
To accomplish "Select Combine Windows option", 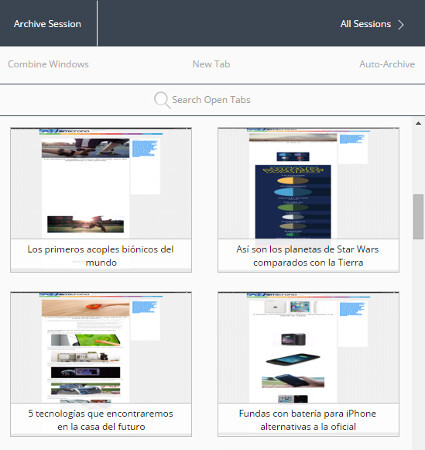I will 48,64.
